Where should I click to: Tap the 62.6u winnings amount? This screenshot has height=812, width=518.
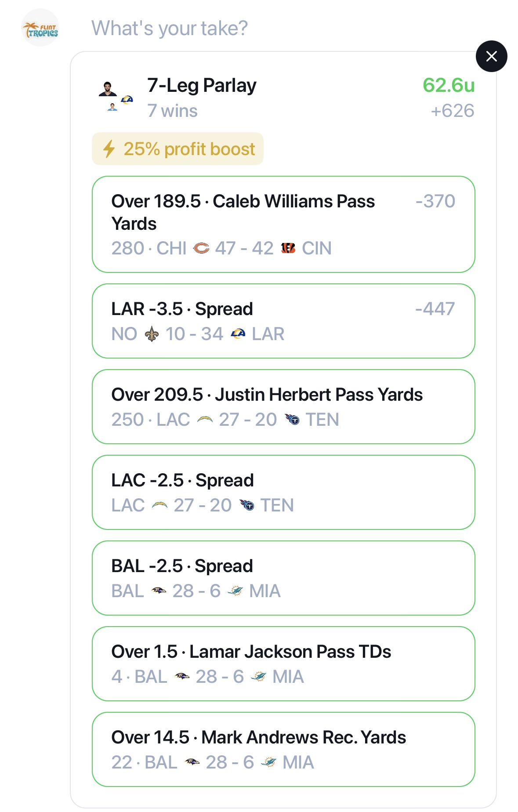point(448,85)
